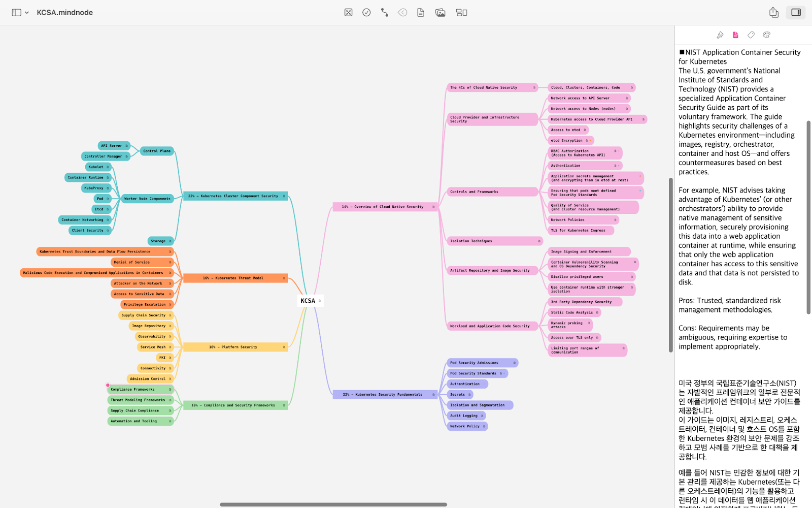Viewport: 812px width, 508px height.
Task: Select the 'Controller Manager' node
Action: [106, 156]
